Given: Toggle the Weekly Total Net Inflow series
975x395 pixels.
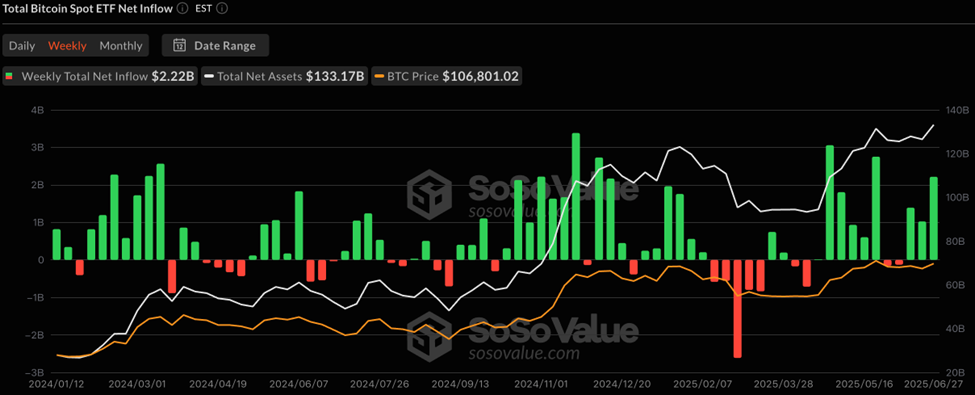Looking at the screenshot, I should [x=100, y=77].
